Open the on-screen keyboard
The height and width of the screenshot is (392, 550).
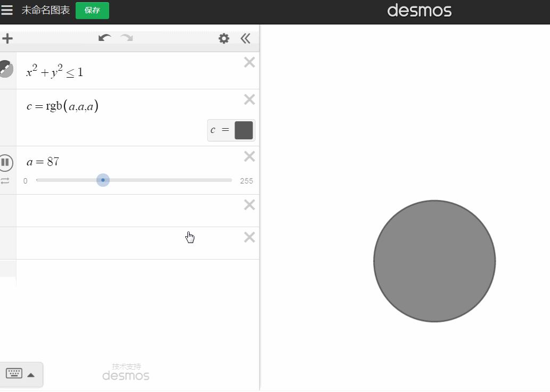pos(14,374)
